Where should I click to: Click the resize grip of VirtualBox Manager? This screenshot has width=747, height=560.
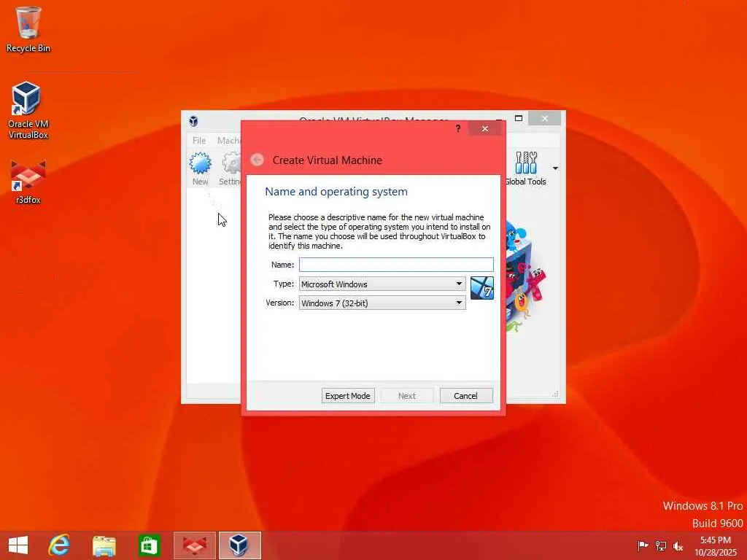tap(555, 394)
